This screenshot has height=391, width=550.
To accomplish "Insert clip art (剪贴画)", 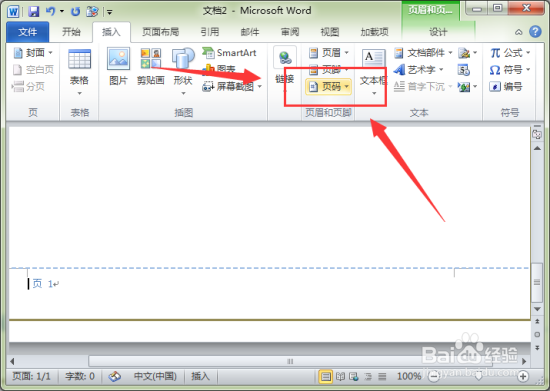I will (x=150, y=67).
